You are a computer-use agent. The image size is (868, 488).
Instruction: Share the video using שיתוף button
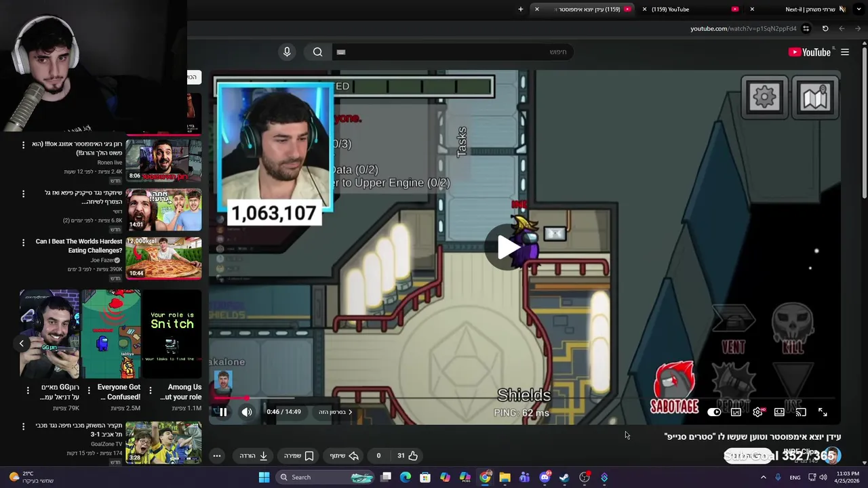click(x=344, y=455)
